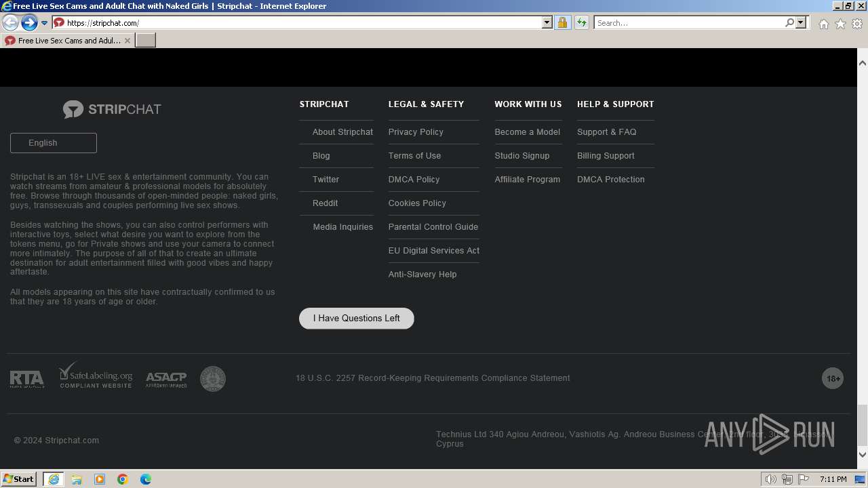Image resolution: width=868 pixels, height=488 pixels.
Task: Open the Studio Signup link
Action: pyautogui.click(x=522, y=156)
